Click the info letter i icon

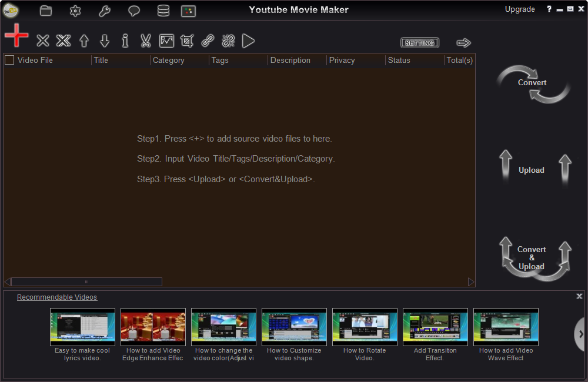(x=125, y=41)
